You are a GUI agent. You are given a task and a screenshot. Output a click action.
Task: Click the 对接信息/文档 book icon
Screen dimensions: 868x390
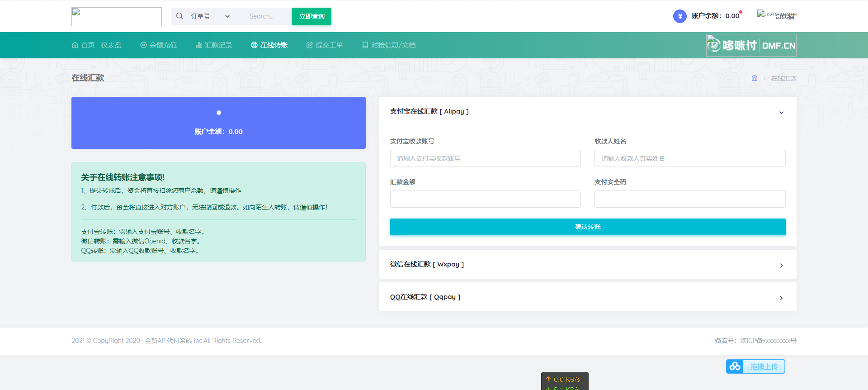tap(365, 45)
